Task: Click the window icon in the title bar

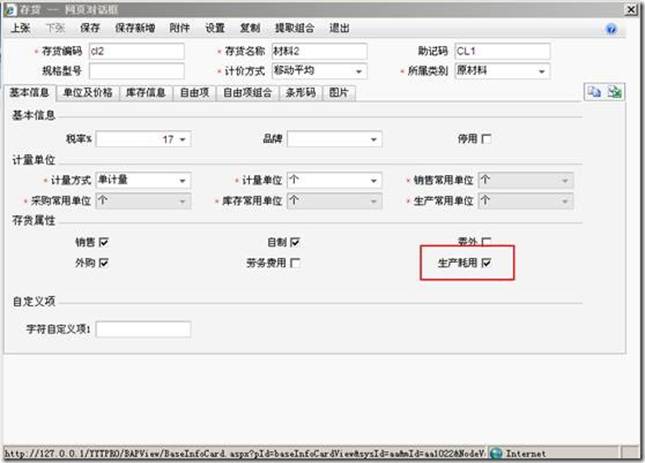Action: tap(9, 9)
